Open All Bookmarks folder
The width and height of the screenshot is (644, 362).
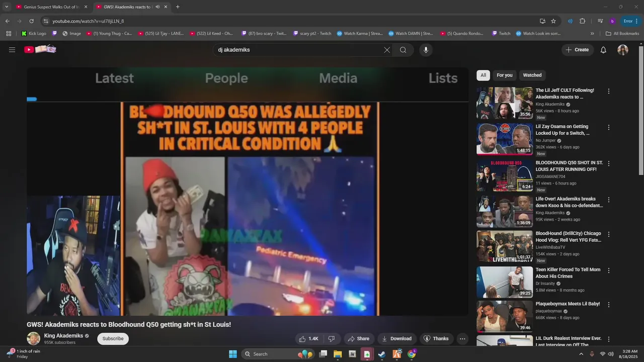click(x=622, y=34)
